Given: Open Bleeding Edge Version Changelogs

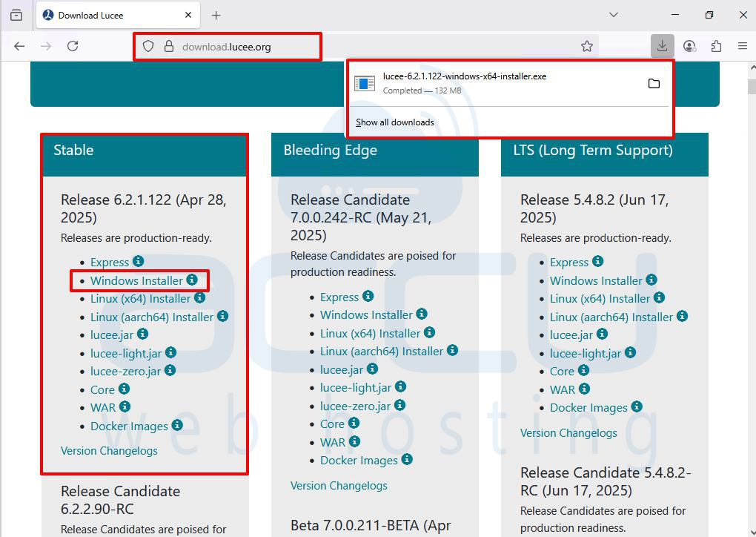Looking at the screenshot, I should pyautogui.click(x=339, y=486).
